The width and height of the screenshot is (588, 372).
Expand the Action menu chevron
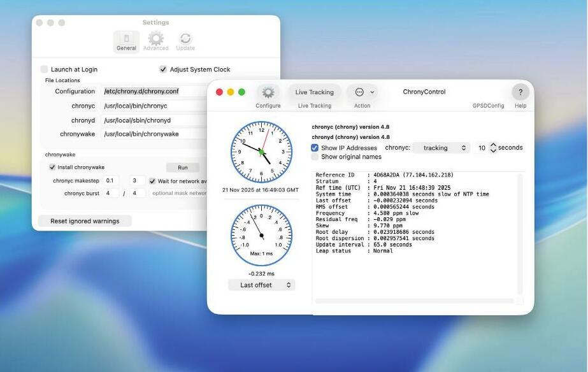(x=372, y=92)
